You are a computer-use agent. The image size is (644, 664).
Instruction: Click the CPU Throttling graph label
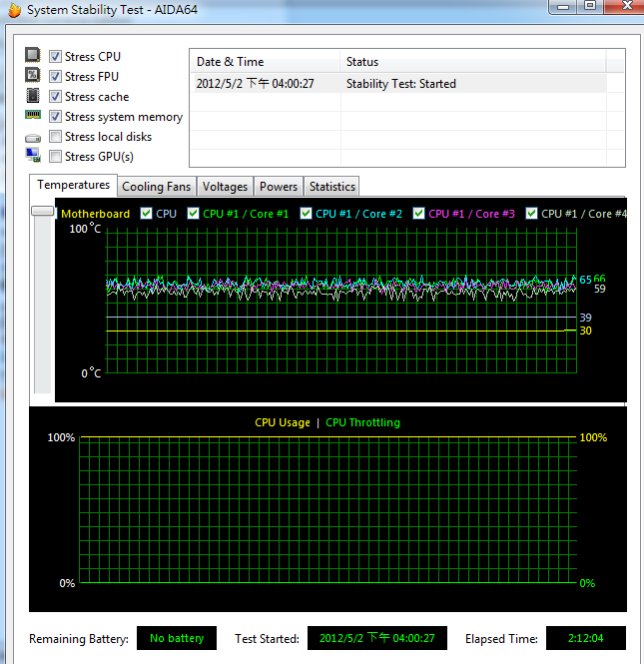point(362,422)
